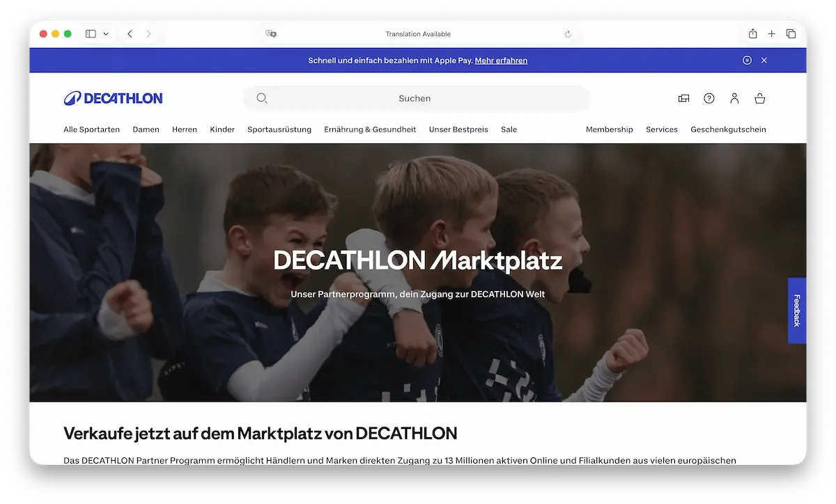Open Ernährung & Gesundheit menu
This screenshot has width=836, height=504.
click(x=370, y=129)
